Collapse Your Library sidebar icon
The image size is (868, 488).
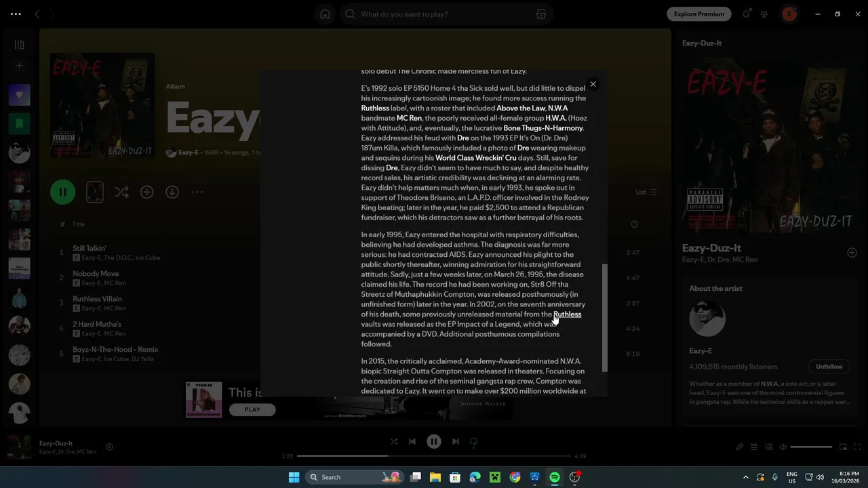pos(19,45)
